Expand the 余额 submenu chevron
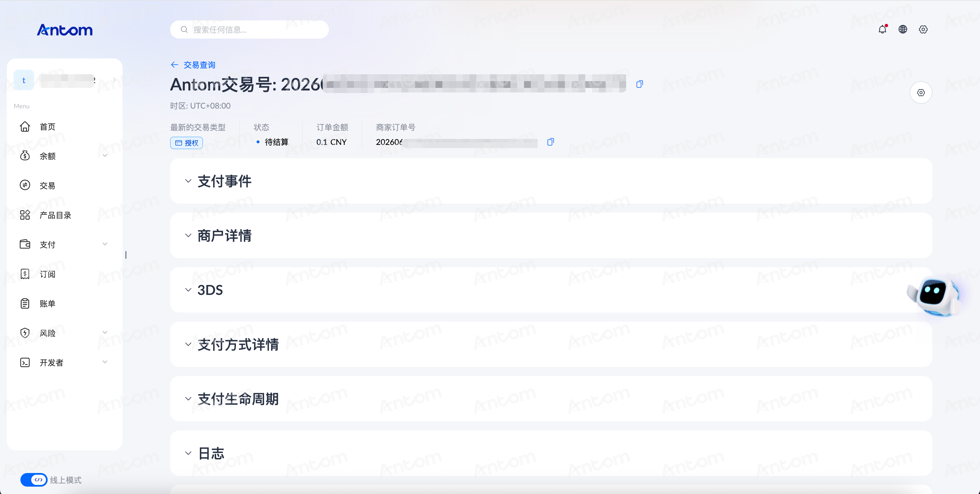Image resolution: width=980 pixels, height=494 pixels. [x=105, y=156]
